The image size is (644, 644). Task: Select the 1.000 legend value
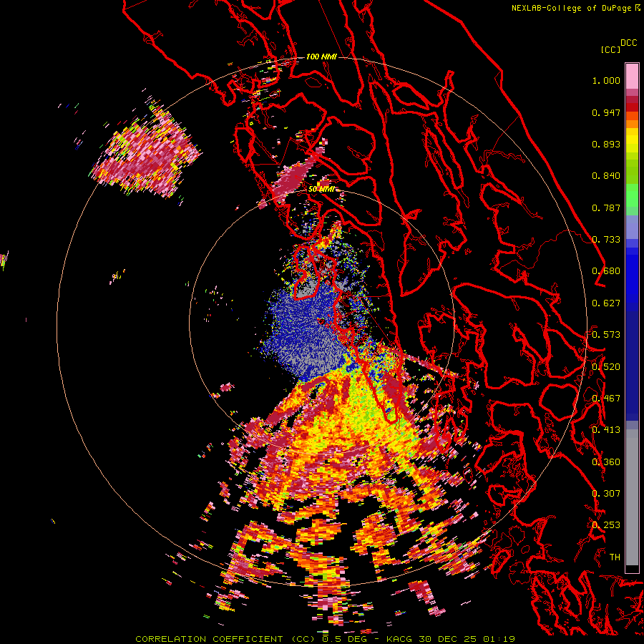point(606,80)
